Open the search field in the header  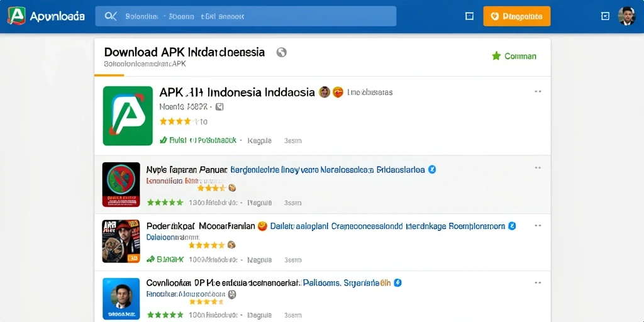pos(246,16)
